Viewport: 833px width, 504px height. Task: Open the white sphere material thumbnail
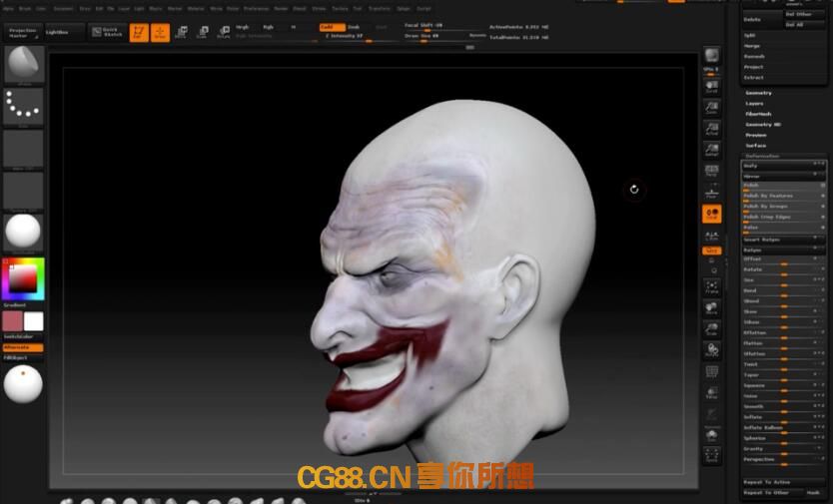(23, 233)
